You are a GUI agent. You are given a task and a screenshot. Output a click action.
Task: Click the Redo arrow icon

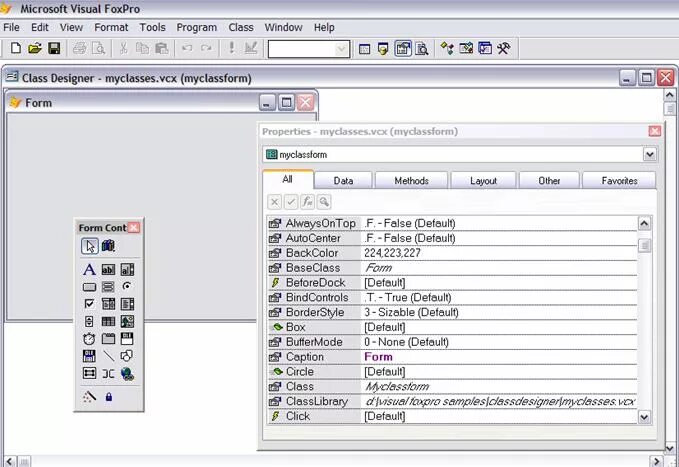point(206,48)
